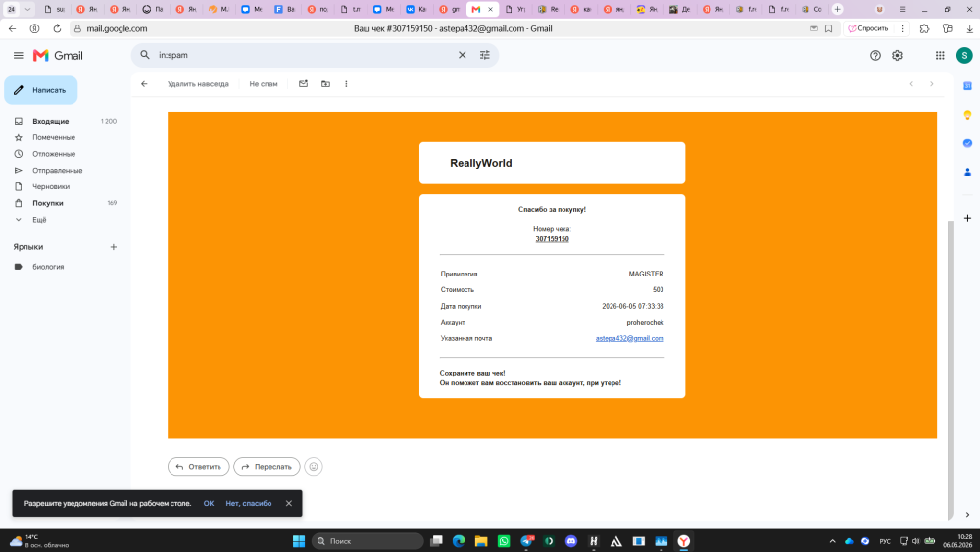The image size is (980, 552).
Task: Click the Gmail logo
Action: (x=58, y=56)
